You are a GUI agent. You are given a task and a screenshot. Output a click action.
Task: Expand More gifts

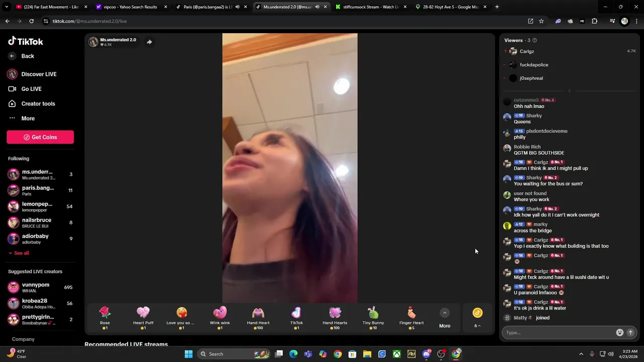445,318
